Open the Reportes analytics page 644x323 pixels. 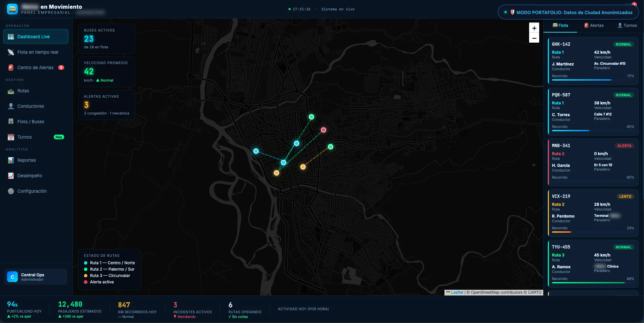pyautogui.click(x=36, y=160)
